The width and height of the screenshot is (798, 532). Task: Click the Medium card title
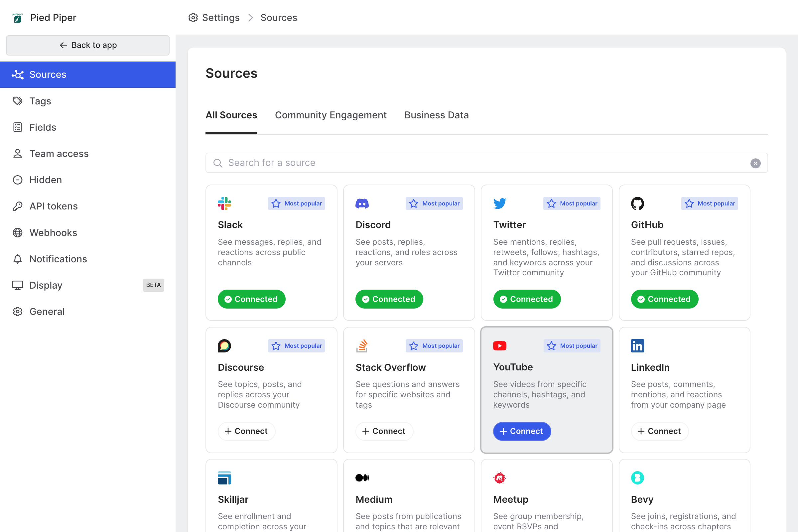click(374, 499)
